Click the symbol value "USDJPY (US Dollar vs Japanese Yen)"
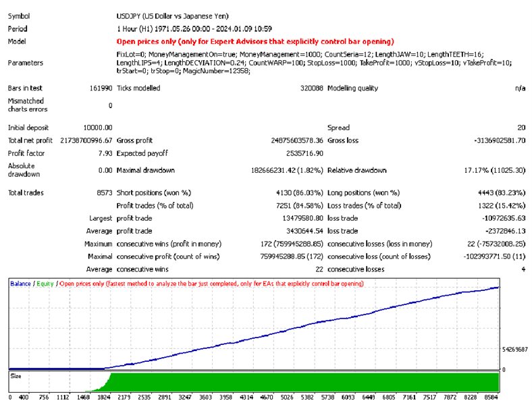Image resolution: width=532 pixels, height=405 pixels. coord(172,16)
